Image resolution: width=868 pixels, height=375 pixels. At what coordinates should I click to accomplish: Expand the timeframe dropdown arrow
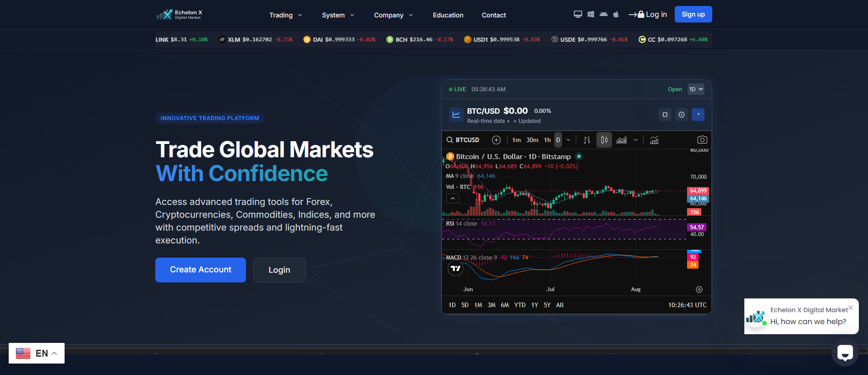568,140
